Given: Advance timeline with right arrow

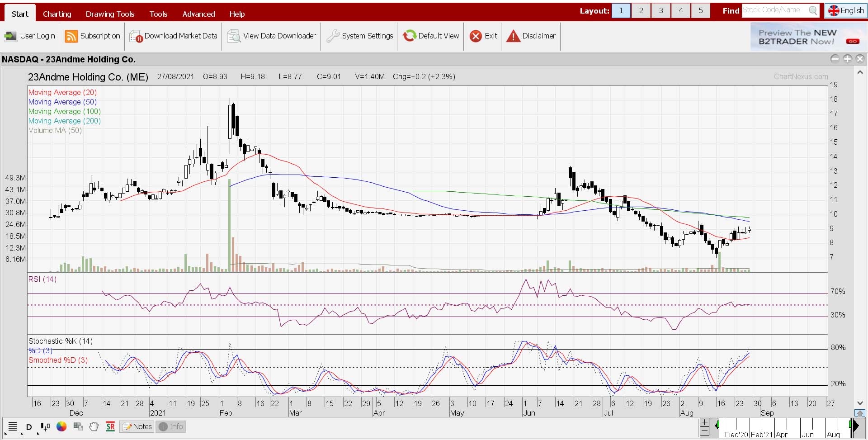Looking at the screenshot, I should pos(856,425).
